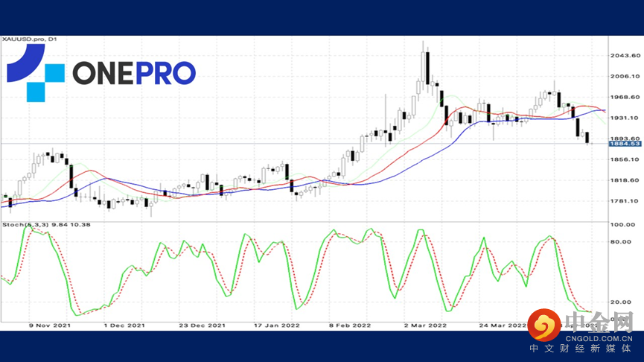Image resolution: width=644 pixels, height=362 pixels.
Task: Click the XAUUSD.pro, D1 chart title
Action: tap(30, 39)
